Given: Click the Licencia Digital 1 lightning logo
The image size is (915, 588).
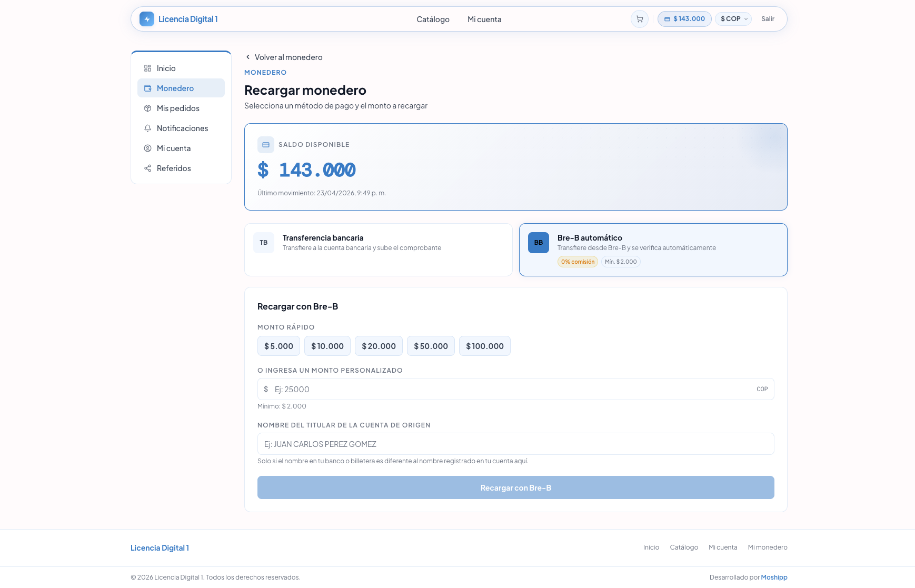Looking at the screenshot, I should click(x=146, y=18).
